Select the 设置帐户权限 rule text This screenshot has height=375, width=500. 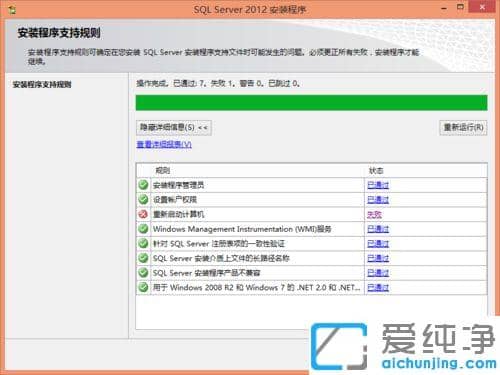pos(175,200)
